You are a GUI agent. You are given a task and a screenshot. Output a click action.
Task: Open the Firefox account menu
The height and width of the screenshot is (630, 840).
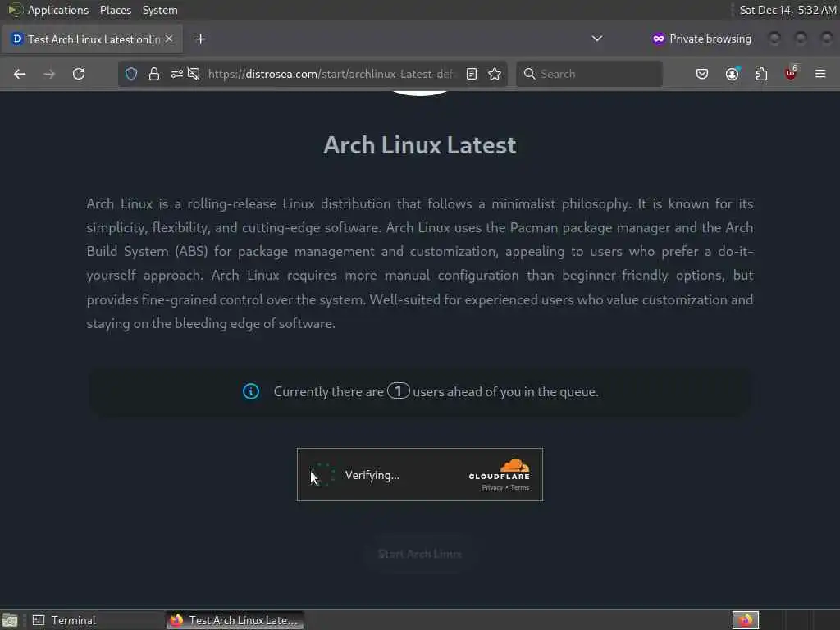[x=733, y=74]
